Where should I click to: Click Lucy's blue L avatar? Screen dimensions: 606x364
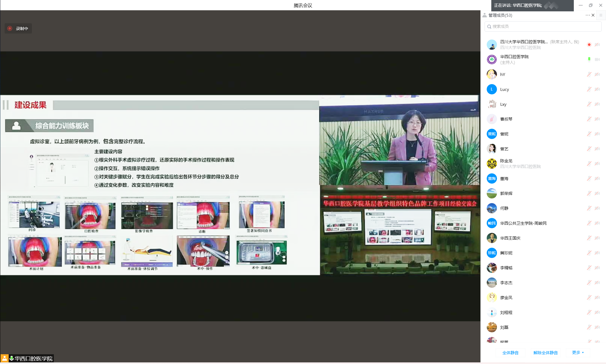click(x=492, y=89)
